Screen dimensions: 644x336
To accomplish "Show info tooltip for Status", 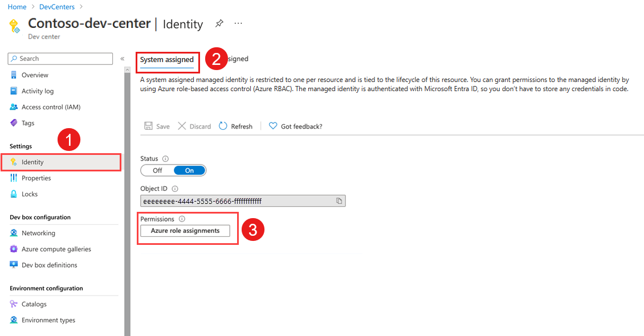I will 165,159.
